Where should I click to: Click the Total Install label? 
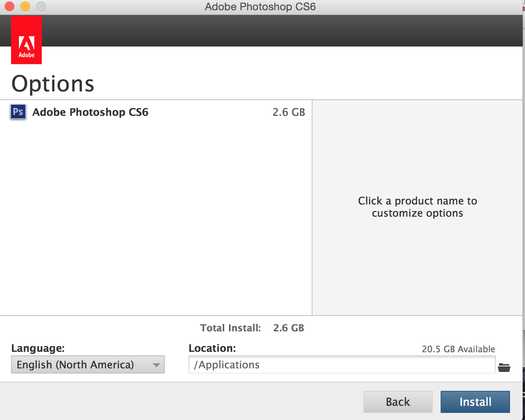pos(230,328)
